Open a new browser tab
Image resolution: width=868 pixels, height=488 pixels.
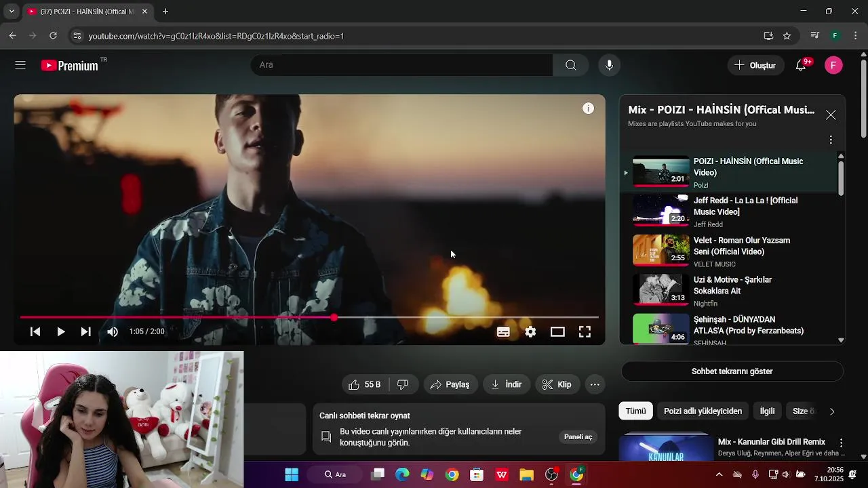pos(165,12)
